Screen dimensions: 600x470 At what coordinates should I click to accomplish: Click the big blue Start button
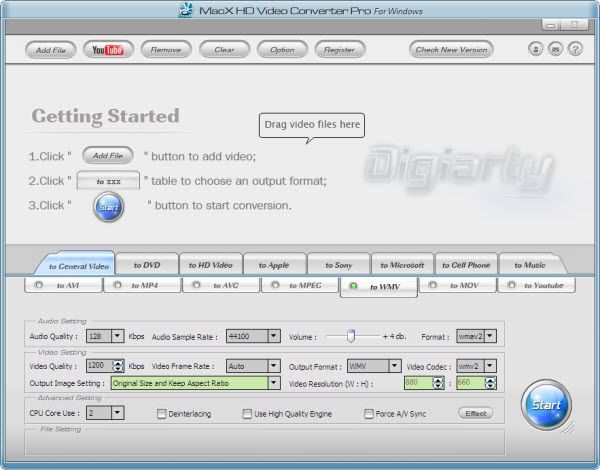click(546, 405)
